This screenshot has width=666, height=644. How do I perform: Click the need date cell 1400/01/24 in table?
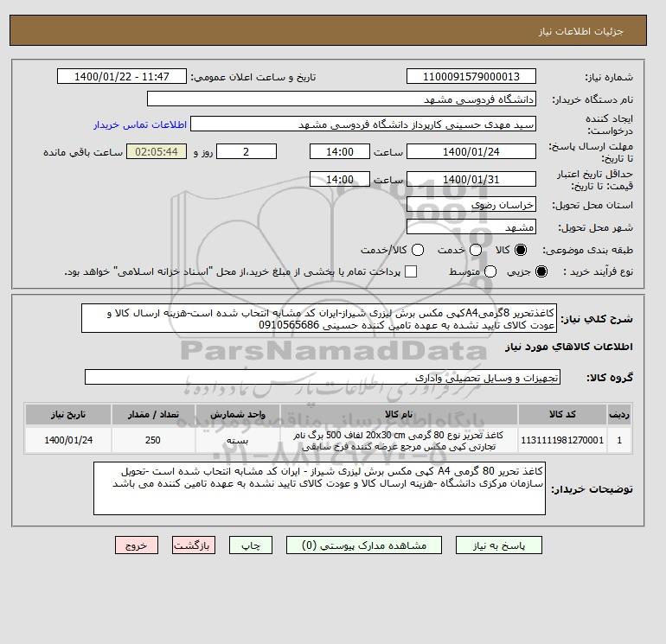[x=68, y=440]
